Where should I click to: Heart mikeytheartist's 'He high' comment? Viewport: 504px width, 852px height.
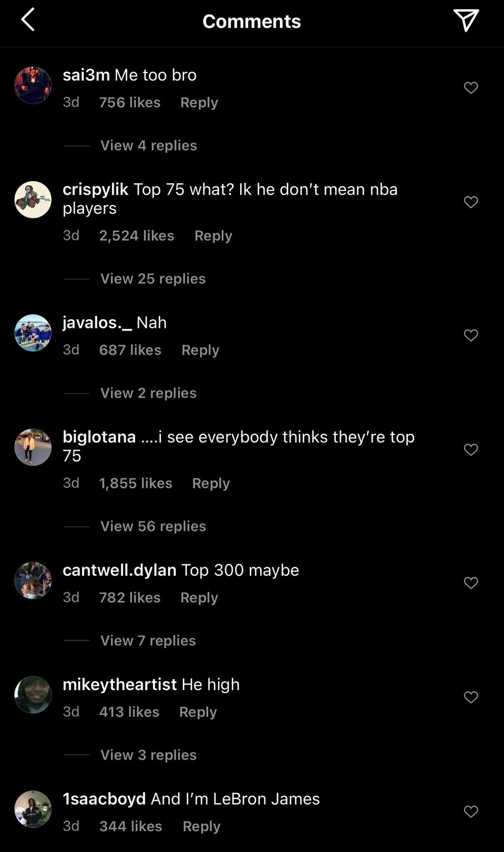tap(471, 697)
